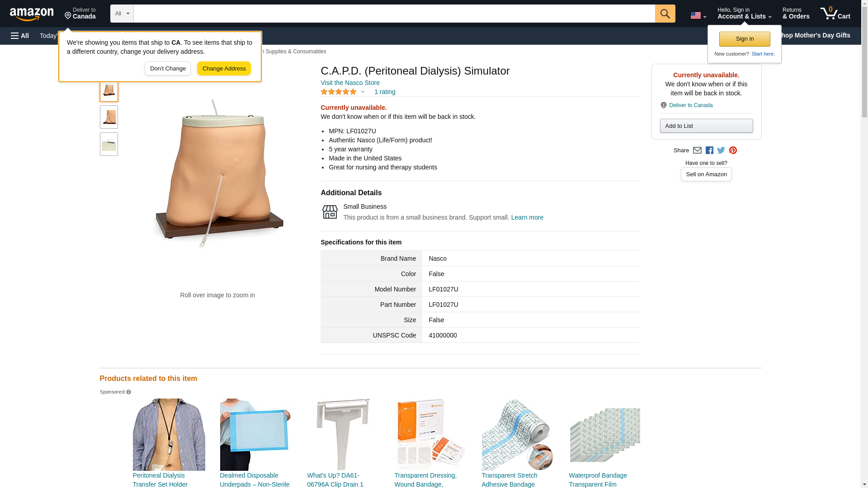Open the All hamburger menu
This screenshot has height=488, width=868.
click(x=20, y=36)
